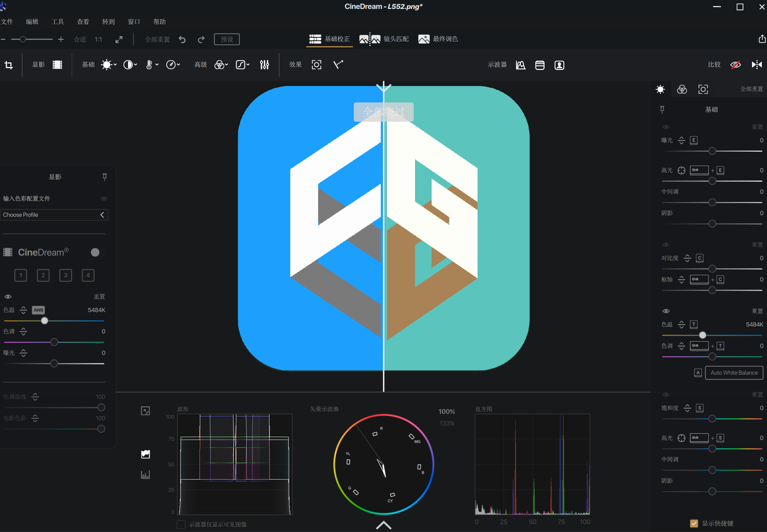Open the curves icon in toolbar

click(x=241, y=65)
